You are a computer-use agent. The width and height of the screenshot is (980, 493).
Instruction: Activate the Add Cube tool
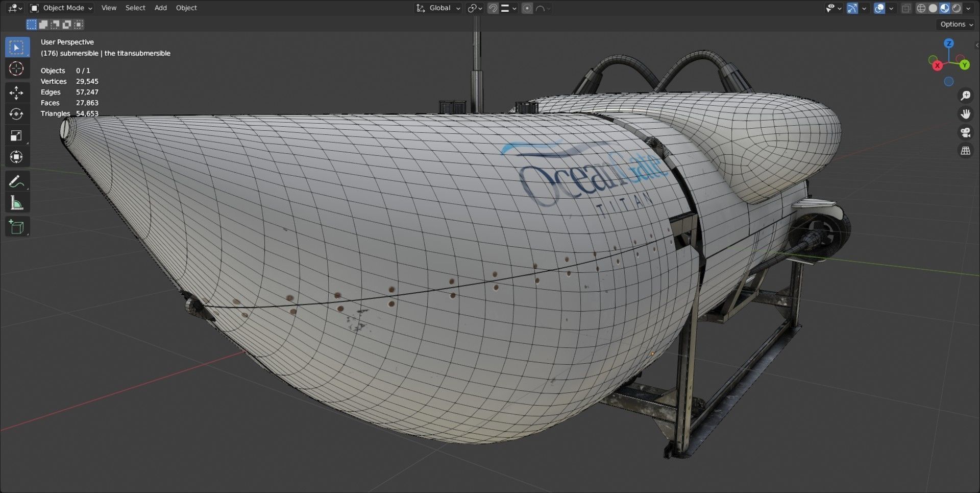tap(16, 226)
